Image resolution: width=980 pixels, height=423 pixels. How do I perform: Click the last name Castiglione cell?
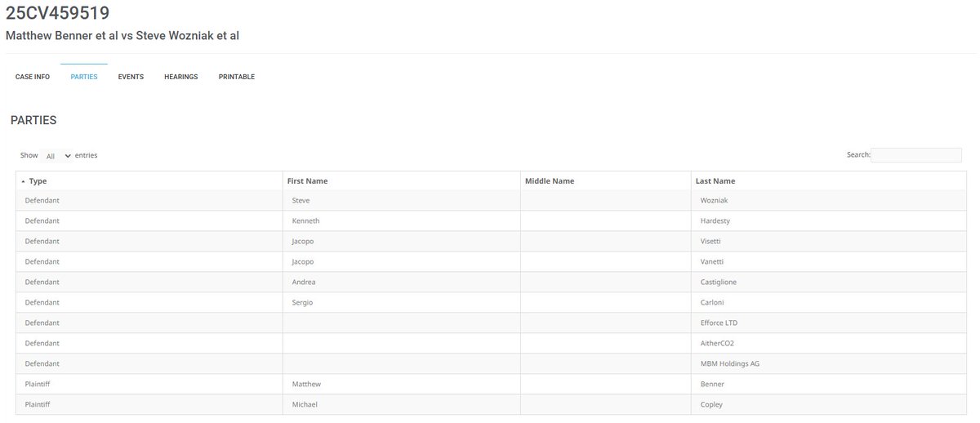coord(829,283)
